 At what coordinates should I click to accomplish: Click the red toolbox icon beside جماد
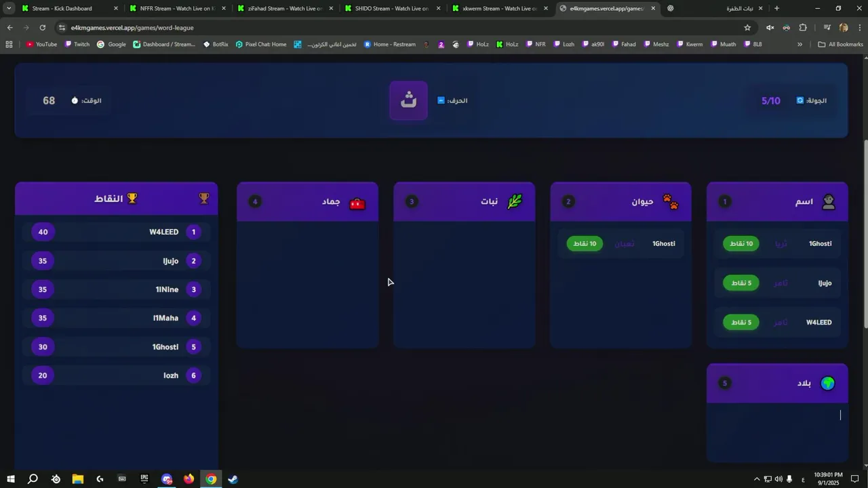click(357, 203)
